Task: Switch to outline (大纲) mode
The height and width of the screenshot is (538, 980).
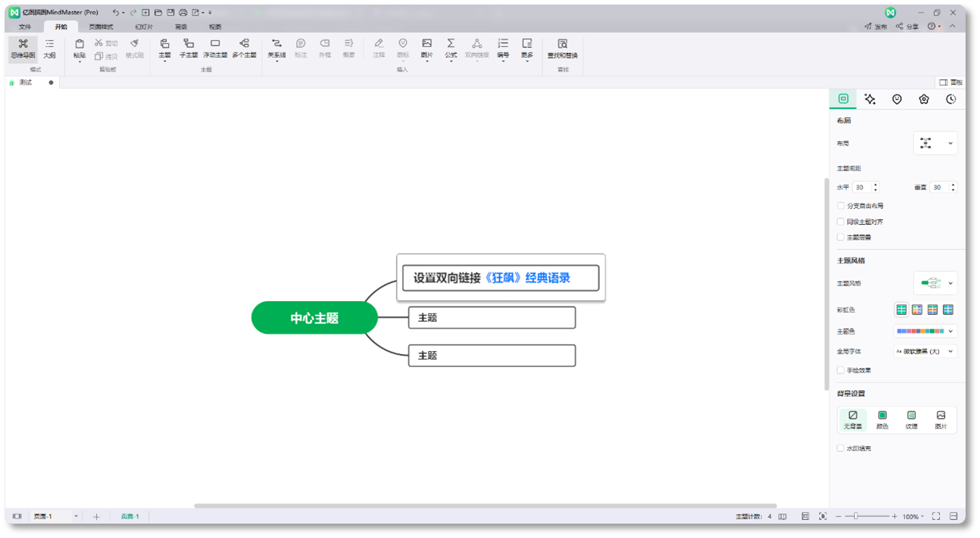Action: (49, 49)
